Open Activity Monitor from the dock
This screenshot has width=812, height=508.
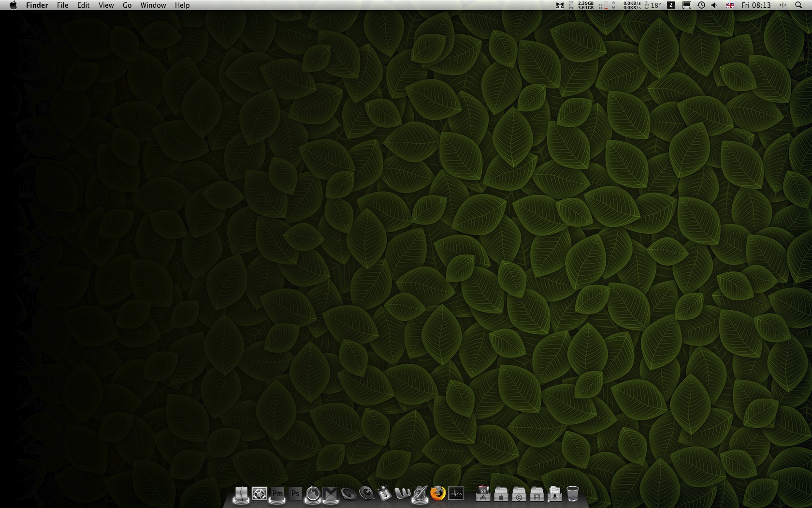tap(456, 493)
